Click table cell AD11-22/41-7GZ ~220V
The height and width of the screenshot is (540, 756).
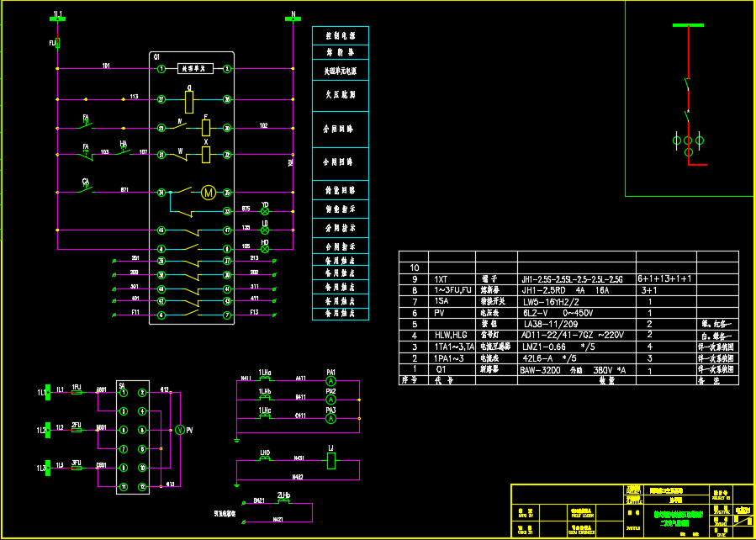tap(577, 336)
